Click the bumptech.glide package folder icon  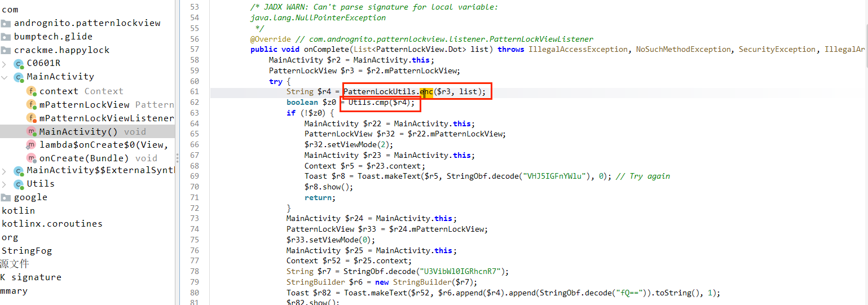pyautogui.click(x=6, y=37)
